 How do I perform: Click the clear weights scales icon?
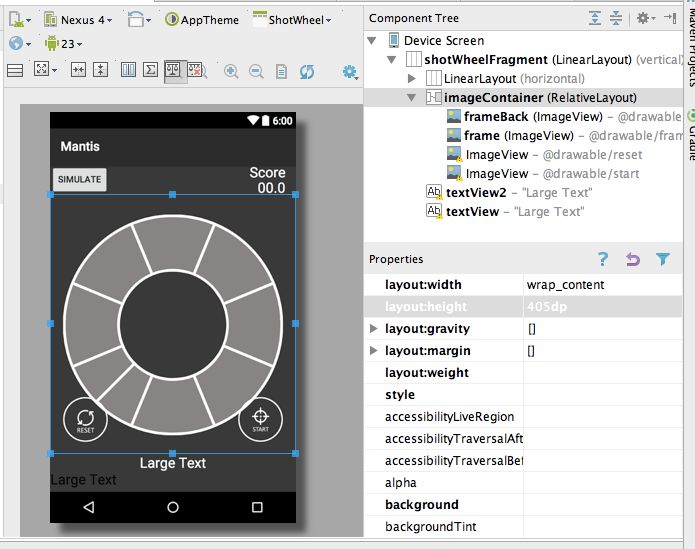tap(197, 70)
